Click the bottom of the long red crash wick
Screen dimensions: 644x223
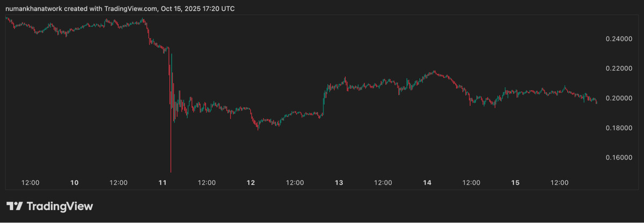point(171,171)
